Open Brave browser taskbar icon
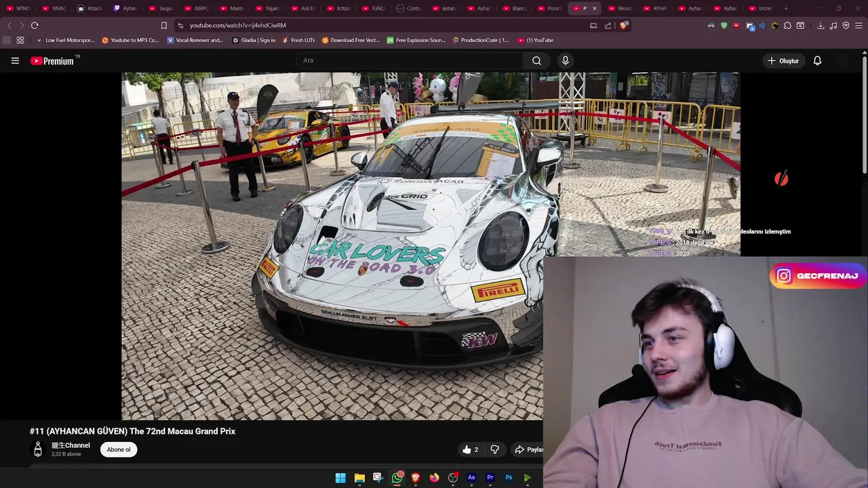Image resolution: width=868 pixels, height=488 pixels. click(x=416, y=478)
